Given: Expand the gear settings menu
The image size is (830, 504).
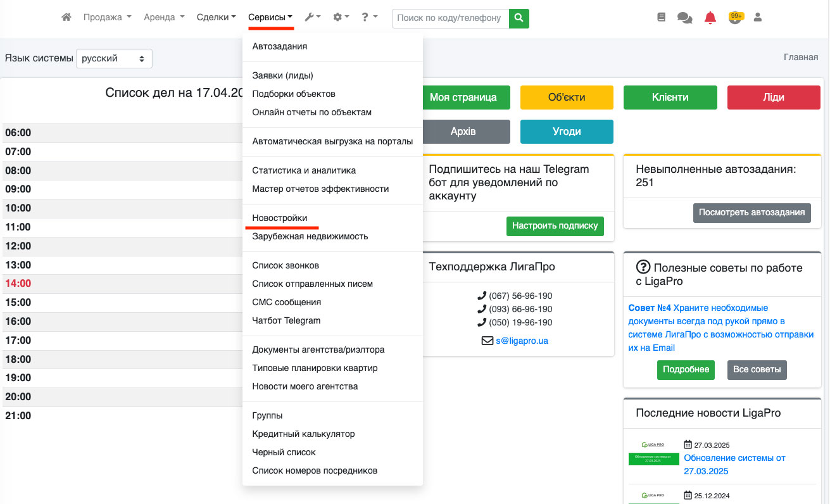Looking at the screenshot, I should pyautogui.click(x=341, y=18).
